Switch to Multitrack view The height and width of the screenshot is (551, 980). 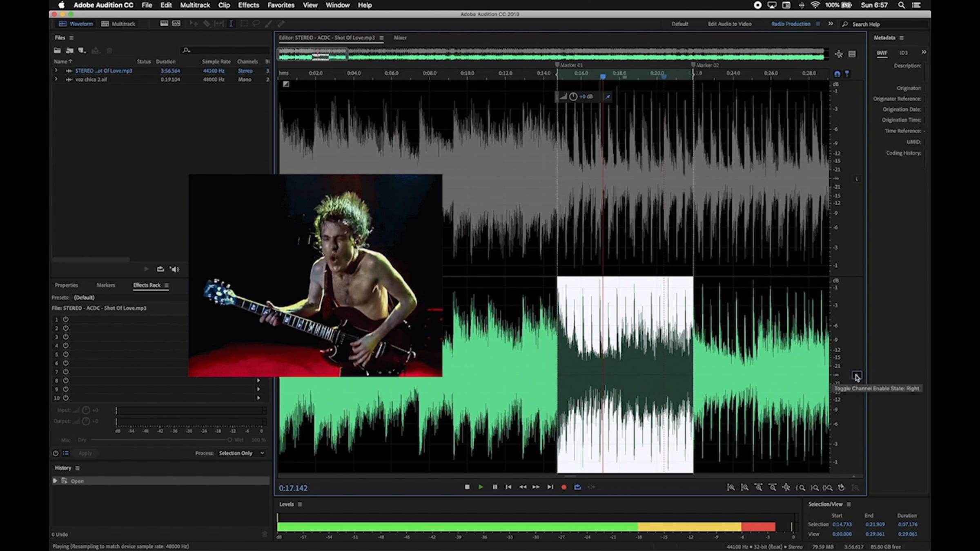pos(118,24)
